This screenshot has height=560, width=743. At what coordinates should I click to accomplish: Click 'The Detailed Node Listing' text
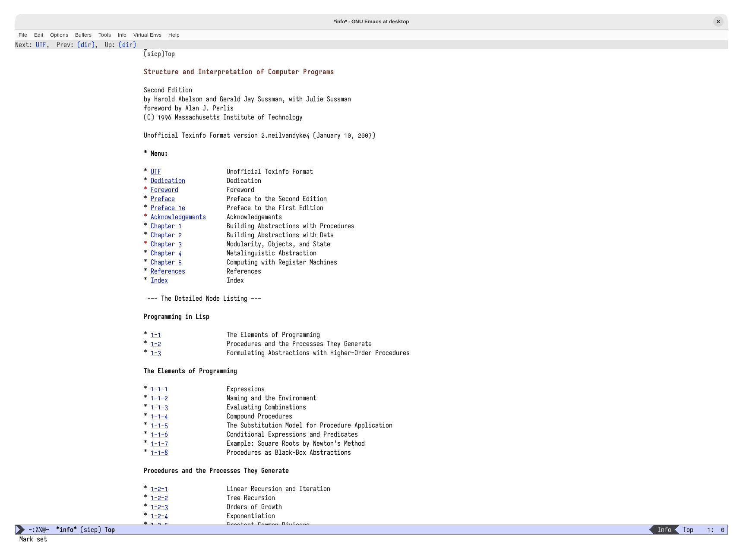point(204,299)
